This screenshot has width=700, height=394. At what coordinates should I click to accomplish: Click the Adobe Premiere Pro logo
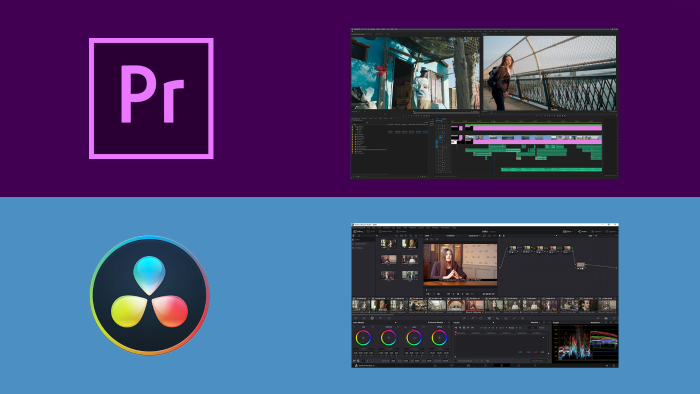151,98
